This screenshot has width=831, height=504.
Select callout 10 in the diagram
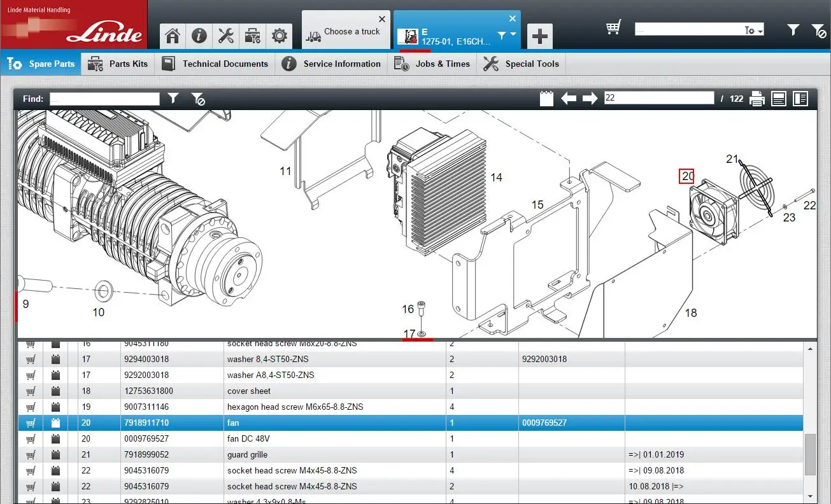(98, 312)
